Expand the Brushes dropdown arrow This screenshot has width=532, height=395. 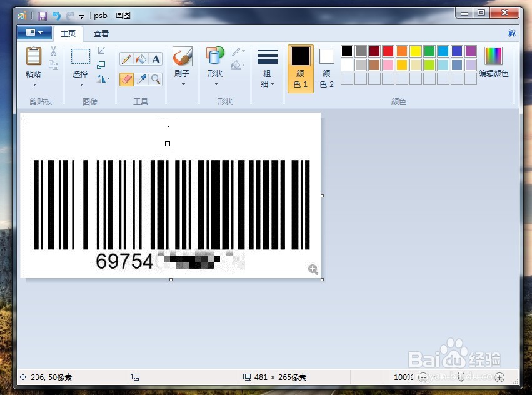[183, 84]
